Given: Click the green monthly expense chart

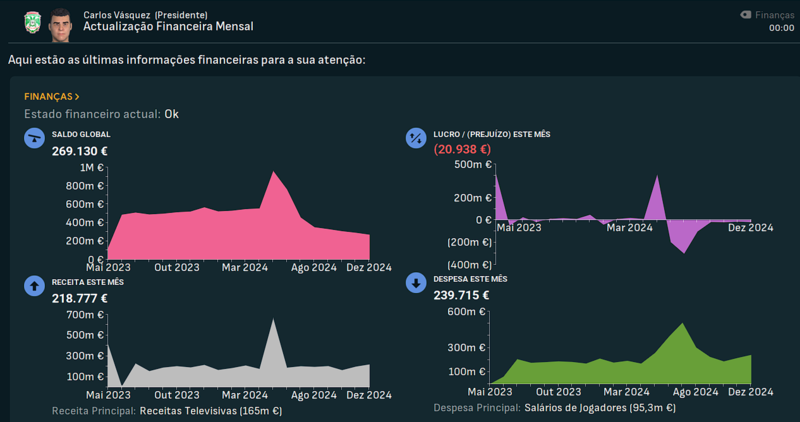Looking at the screenshot, I should click(x=620, y=353).
